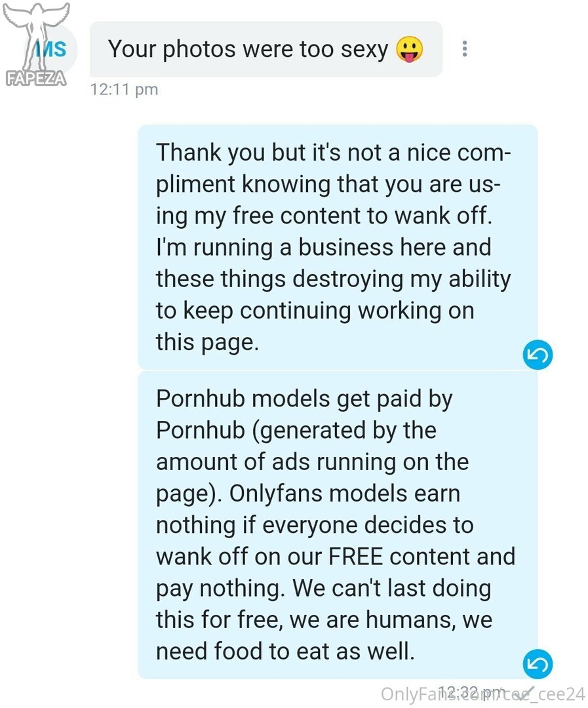Click 'need food to eat as well' line
The width and height of the screenshot is (588, 708).
click(x=285, y=651)
